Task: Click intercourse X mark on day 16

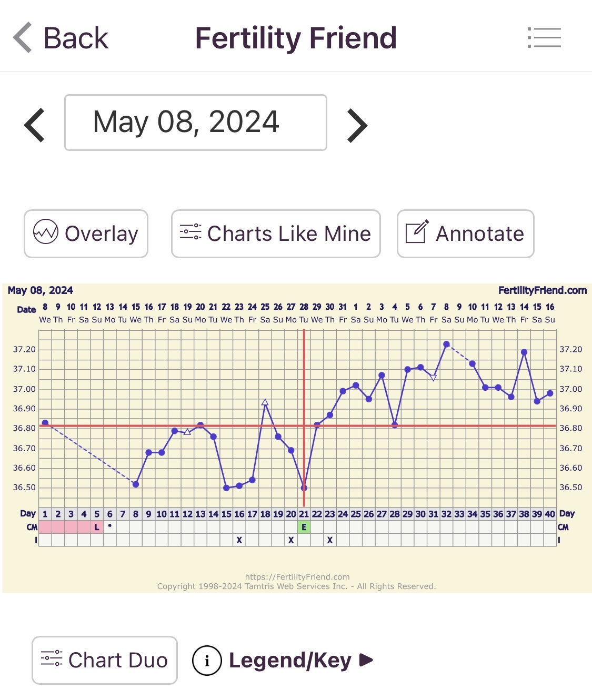Action: 239,540
